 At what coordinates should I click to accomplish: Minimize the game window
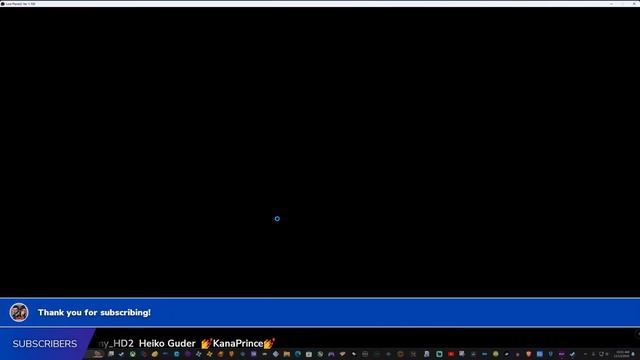point(611,4)
